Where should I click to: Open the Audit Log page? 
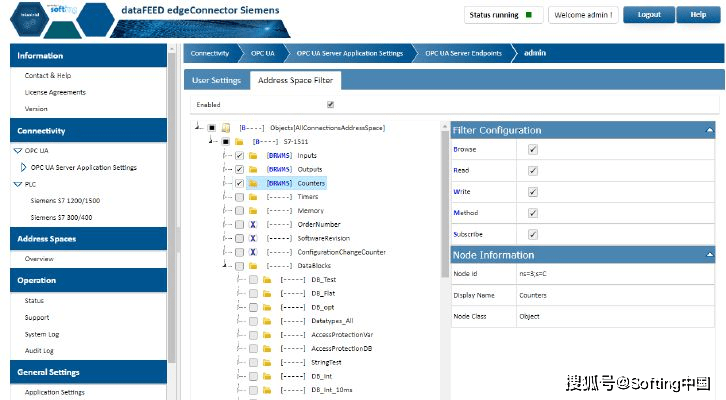pyautogui.click(x=39, y=351)
